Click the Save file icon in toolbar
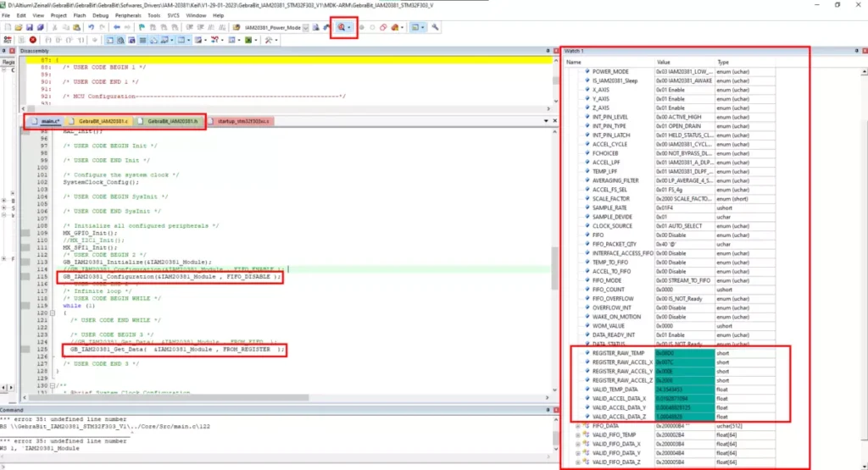868x470 pixels. click(28, 27)
